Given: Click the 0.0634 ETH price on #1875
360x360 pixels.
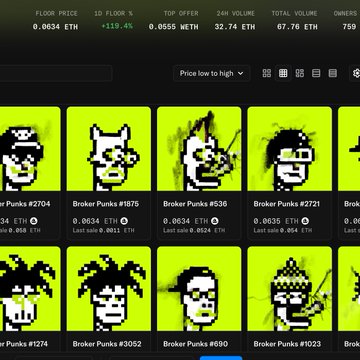Looking at the screenshot, I should point(95,221).
